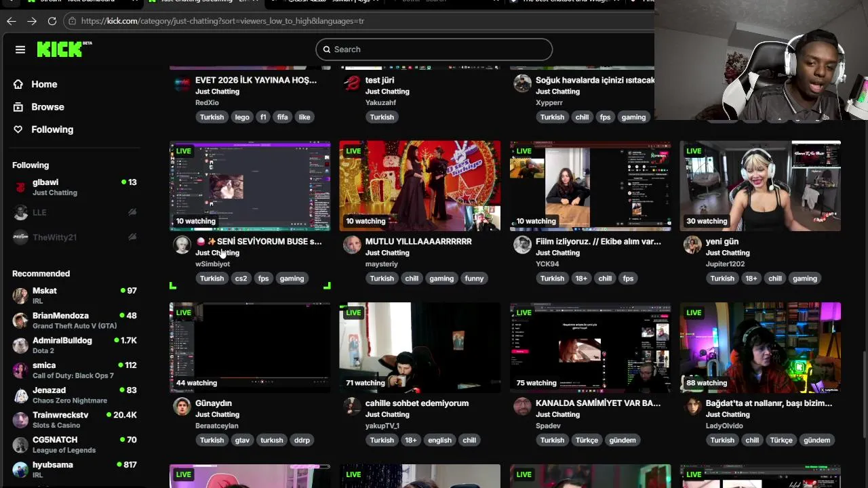Open the yeni gün stream thumbnail

[x=760, y=186]
